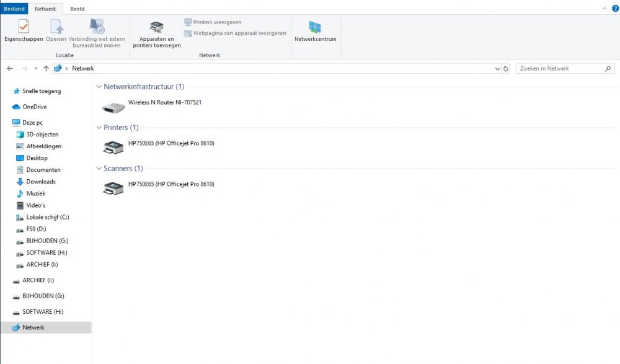Screen dimensions: 620x364
Task: Select the HP printer icon under Printers
Action: pos(113,147)
